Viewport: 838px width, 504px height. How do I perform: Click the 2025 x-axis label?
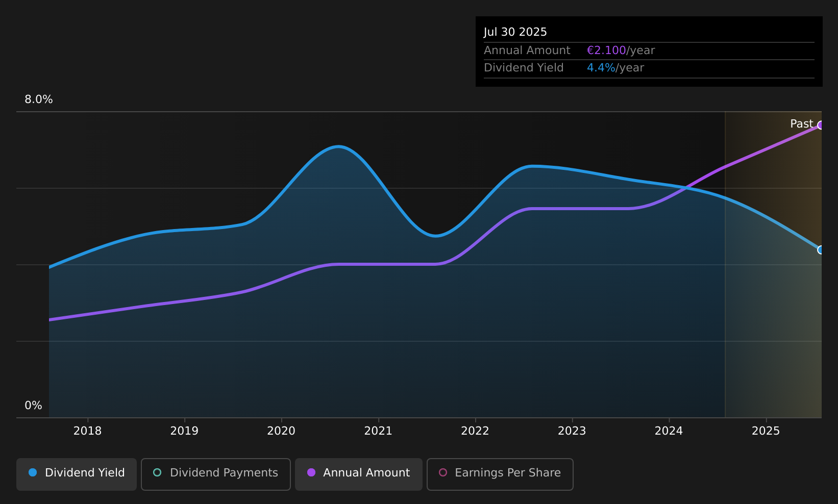click(x=766, y=431)
